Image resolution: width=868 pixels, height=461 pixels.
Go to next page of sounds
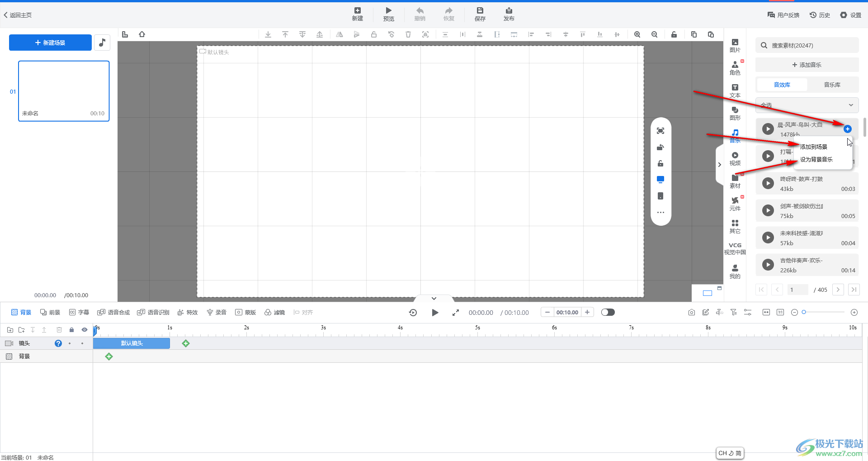[x=838, y=290]
